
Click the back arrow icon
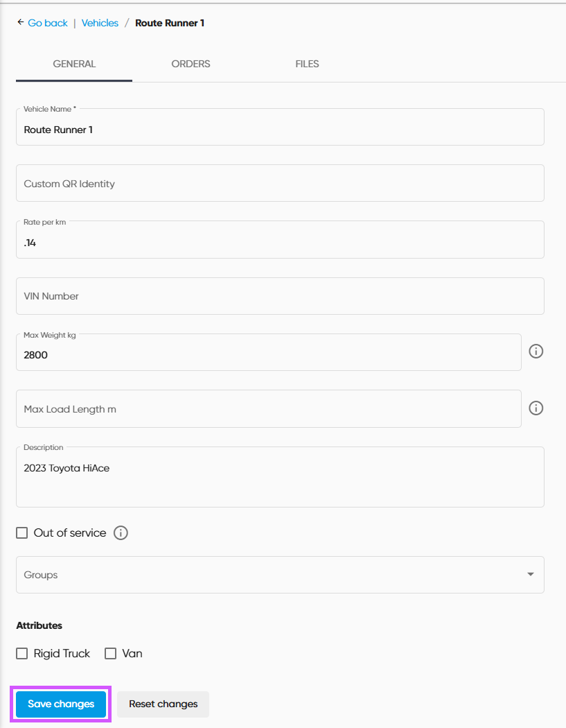pos(20,23)
